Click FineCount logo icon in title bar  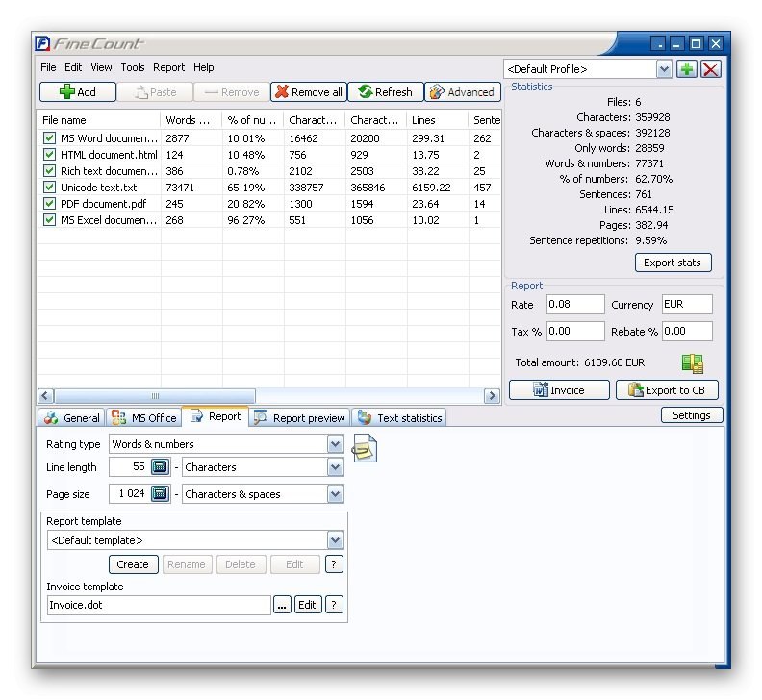point(42,43)
